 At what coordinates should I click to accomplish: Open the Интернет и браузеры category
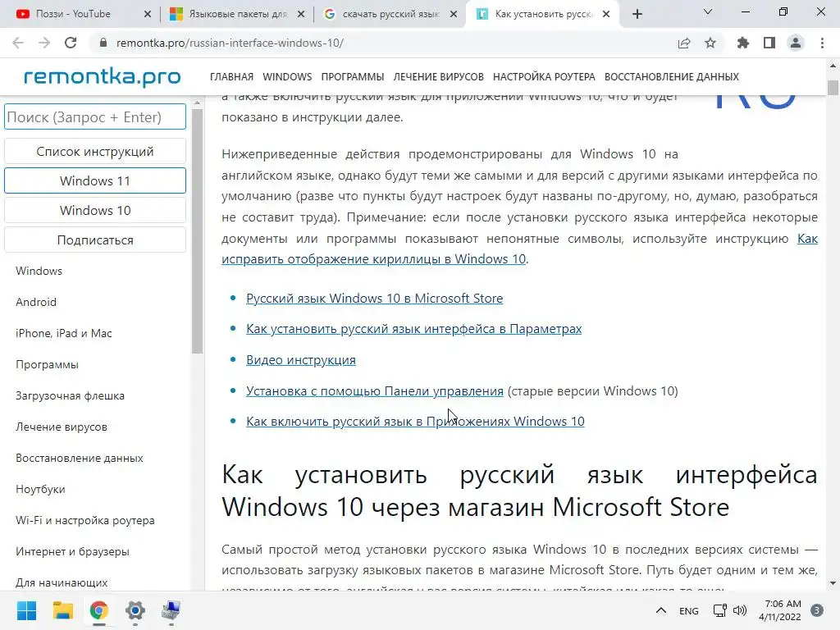(72, 550)
